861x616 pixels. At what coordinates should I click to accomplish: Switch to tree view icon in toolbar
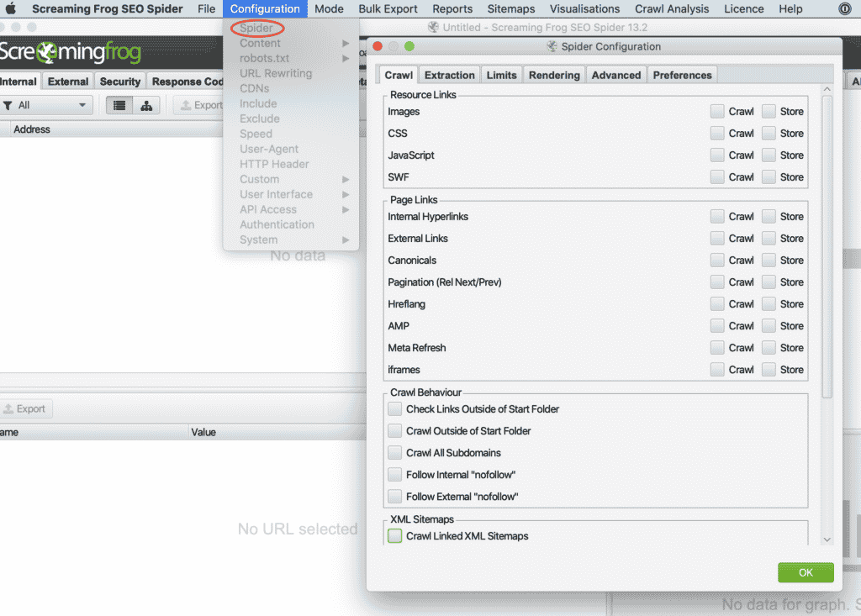point(146,105)
